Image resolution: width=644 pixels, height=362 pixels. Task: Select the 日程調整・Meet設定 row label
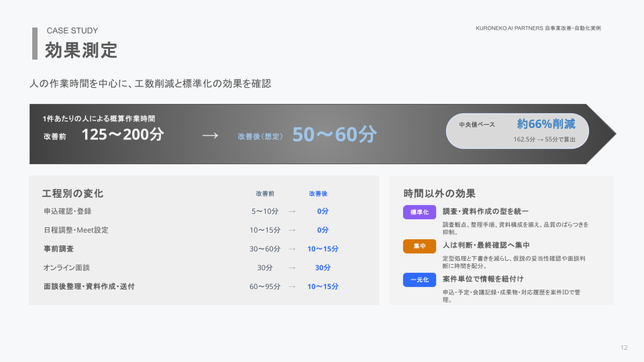pyautogui.click(x=76, y=230)
